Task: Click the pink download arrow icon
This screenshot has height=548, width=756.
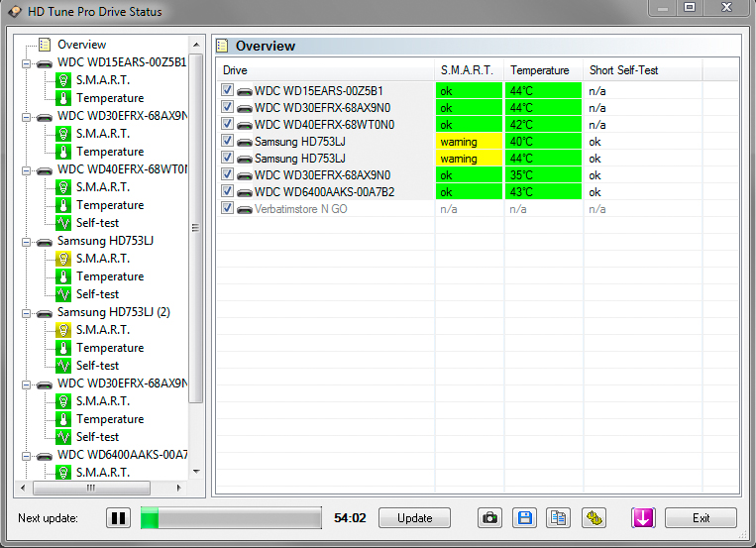Action: pyautogui.click(x=643, y=518)
